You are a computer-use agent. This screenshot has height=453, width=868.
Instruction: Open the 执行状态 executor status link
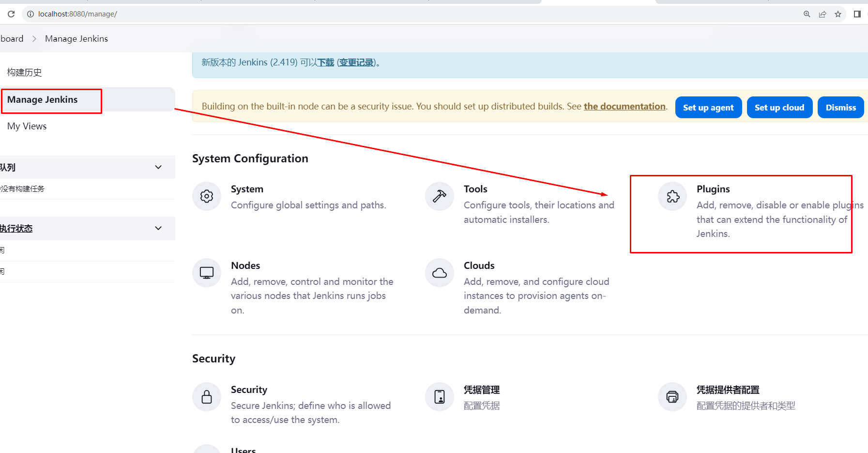click(16, 229)
